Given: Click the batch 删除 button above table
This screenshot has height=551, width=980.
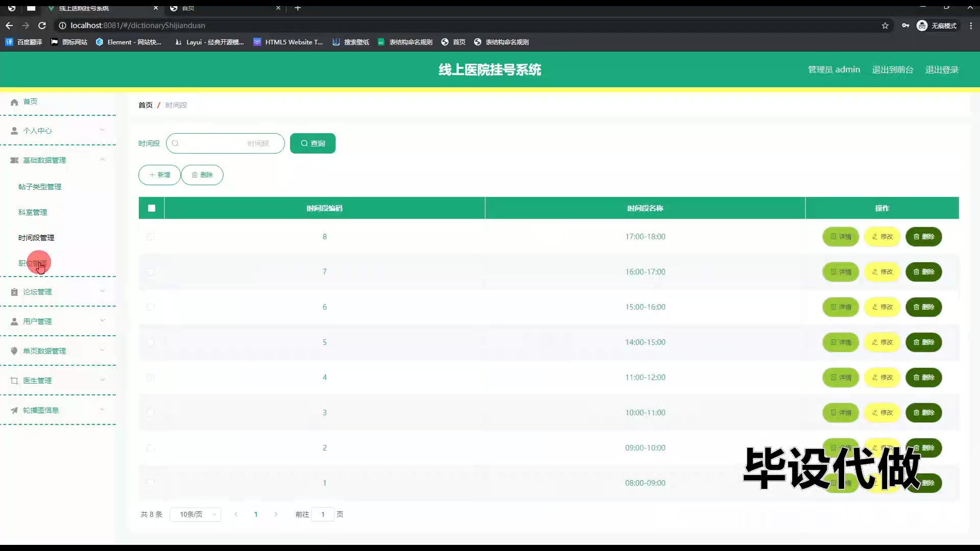Looking at the screenshot, I should pyautogui.click(x=202, y=175).
